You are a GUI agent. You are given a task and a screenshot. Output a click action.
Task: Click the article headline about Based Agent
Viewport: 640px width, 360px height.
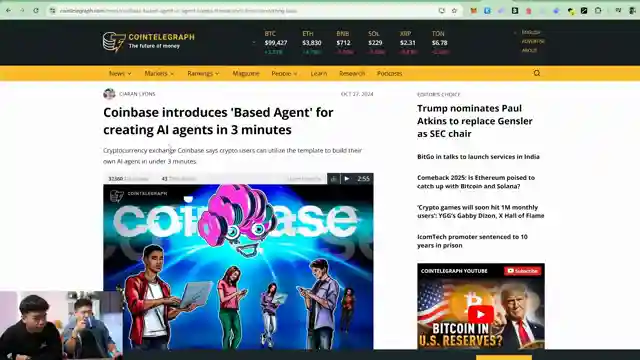click(x=218, y=121)
